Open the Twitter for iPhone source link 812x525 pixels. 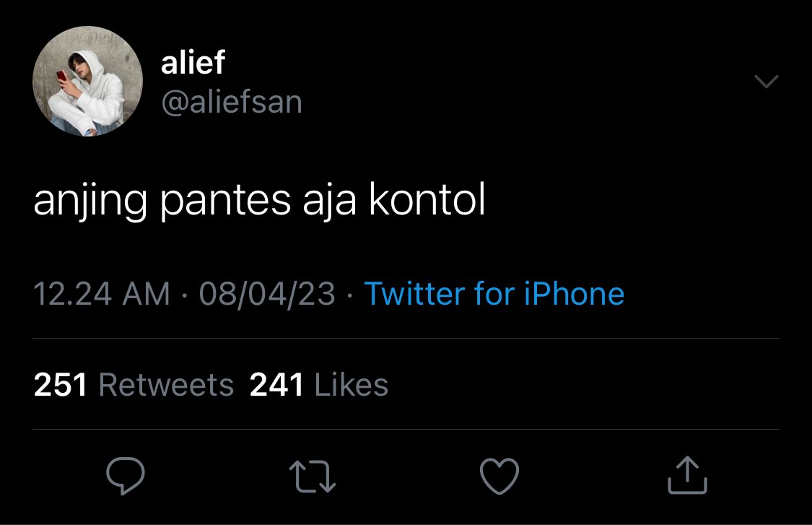click(494, 294)
